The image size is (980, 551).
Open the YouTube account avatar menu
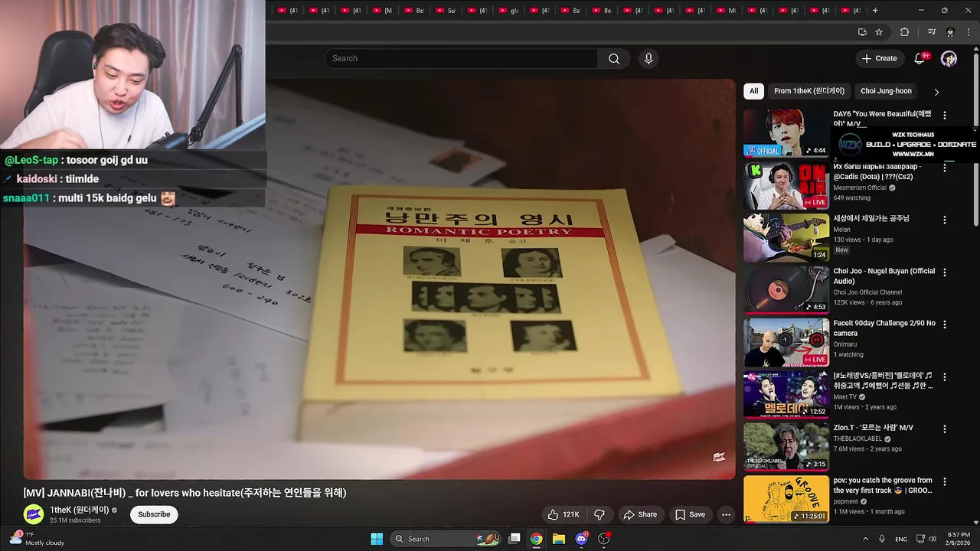[x=949, y=59]
